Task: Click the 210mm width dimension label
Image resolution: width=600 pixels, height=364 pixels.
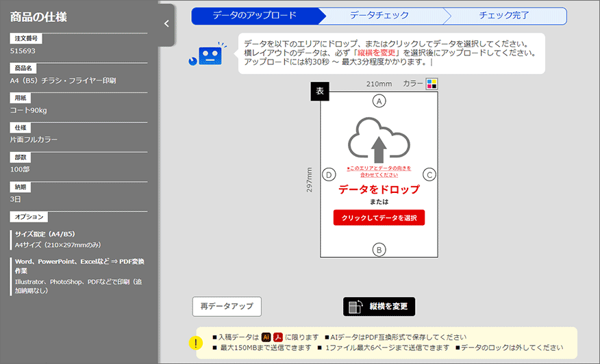Action: [379, 84]
